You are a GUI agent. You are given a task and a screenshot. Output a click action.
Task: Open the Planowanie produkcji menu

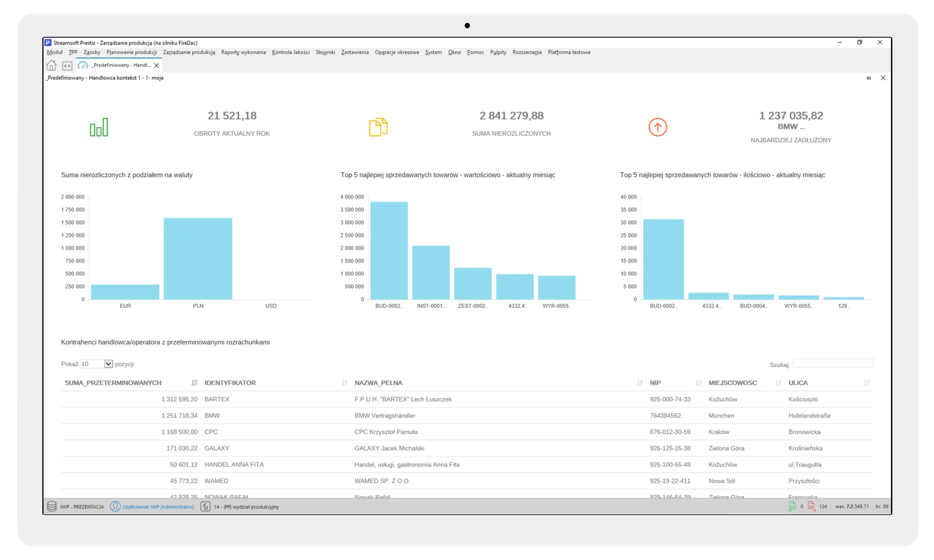click(131, 53)
